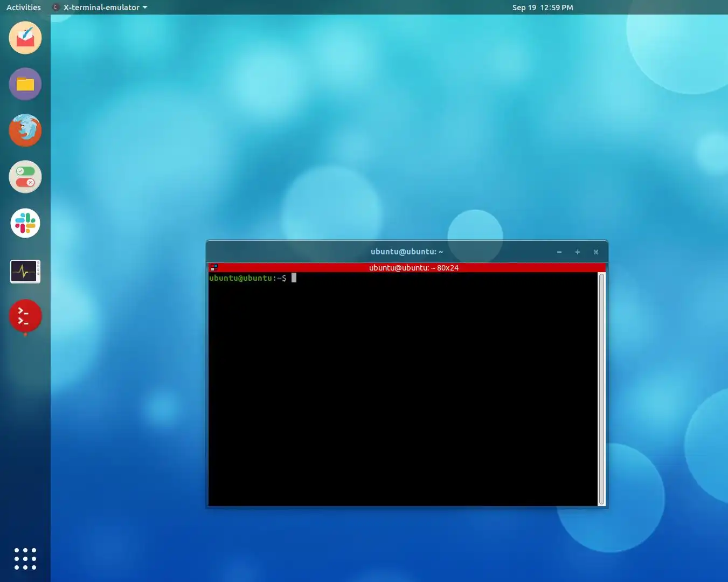The width and height of the screenshot is (728, 582).
Task: Open the mail compose dock icon
Action: point(25,38)
